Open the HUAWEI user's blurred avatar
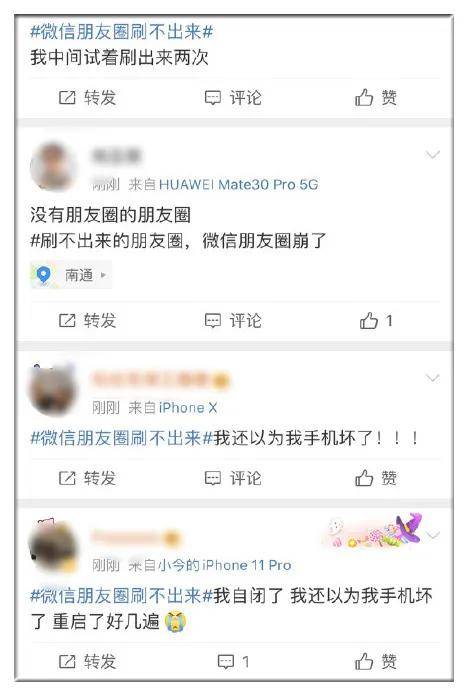The height and width of the screenshot is (696, 468). (x=53, y=166)
